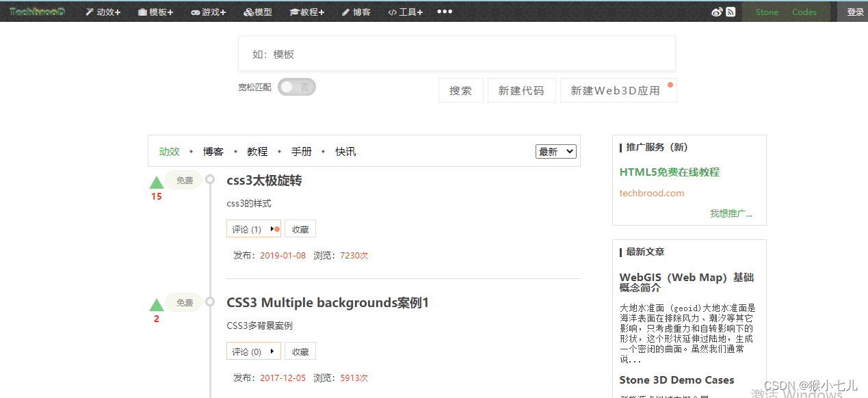
Task: Click the 免费 badge for css3太极旋转
Action: (x=185, y=181)
